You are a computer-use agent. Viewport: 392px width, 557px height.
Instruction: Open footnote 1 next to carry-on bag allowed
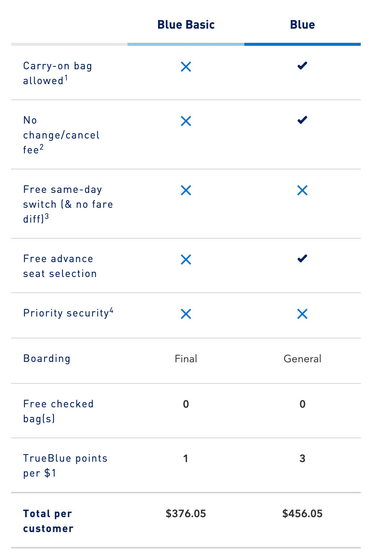(x=66, y=78)
